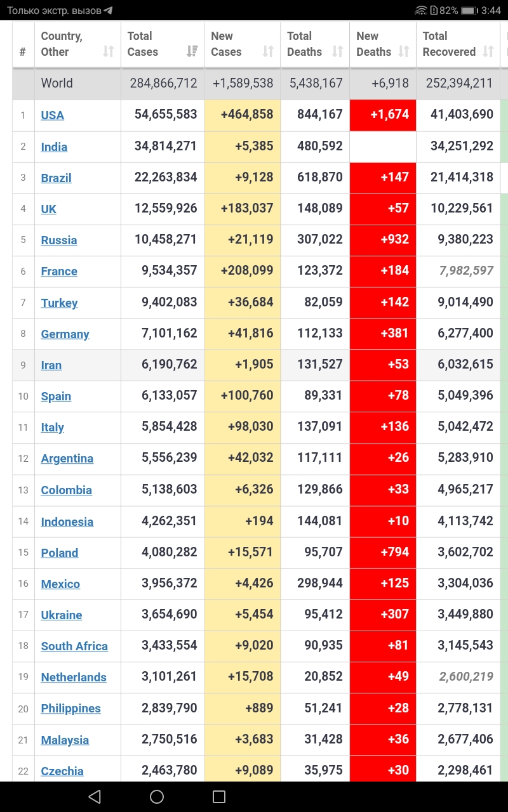Open the USA country link
The image size is (508, 812).
tap(52, 115)
